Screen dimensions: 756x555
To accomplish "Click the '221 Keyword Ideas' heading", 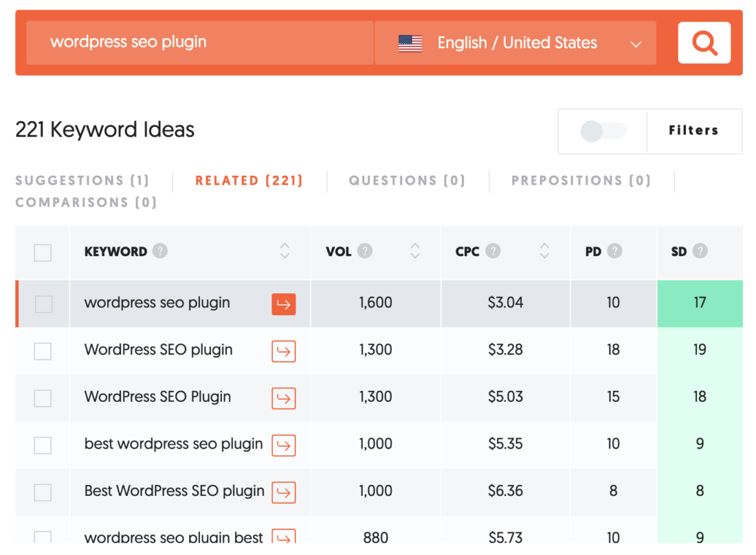I will tap(104, 130).
